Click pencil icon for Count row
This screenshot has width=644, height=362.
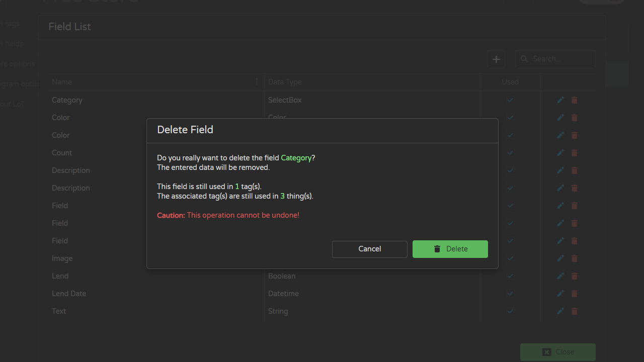560,153
